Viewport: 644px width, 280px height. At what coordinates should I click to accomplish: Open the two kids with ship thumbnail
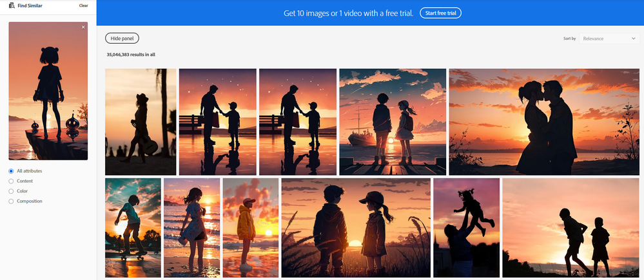click(x=392, y=122)
